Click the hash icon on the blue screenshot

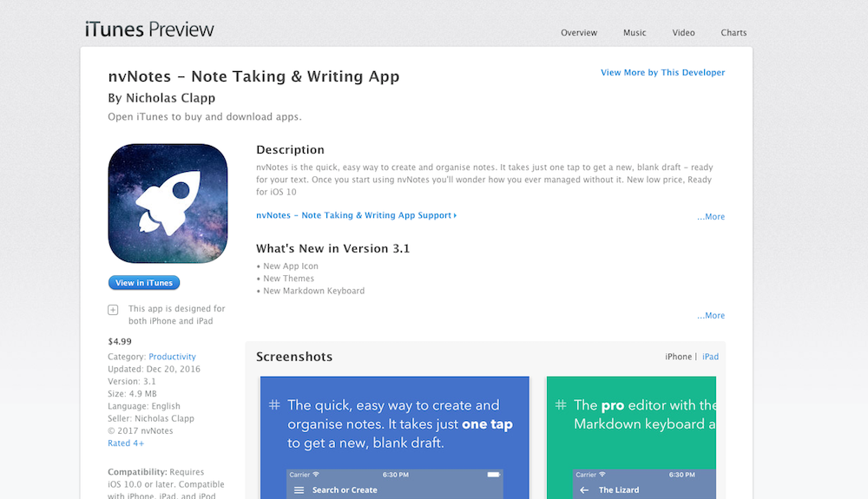click(x=274, y=405)
